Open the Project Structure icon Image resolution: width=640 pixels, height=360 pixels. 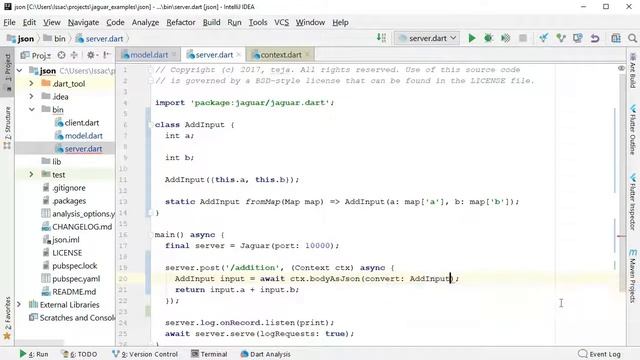(x=616, y=38)
